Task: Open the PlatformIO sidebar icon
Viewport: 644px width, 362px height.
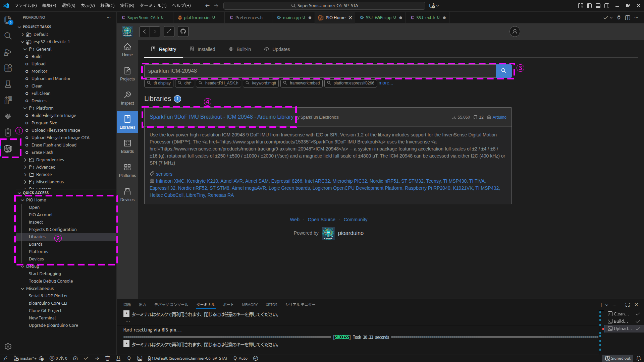Action: point(8,148)
